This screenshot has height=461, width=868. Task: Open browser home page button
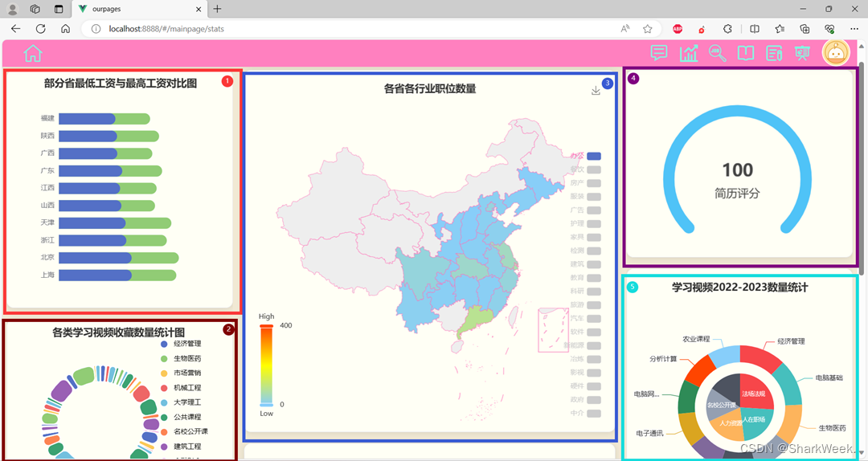pyautogui.click(x=65, y=29)
